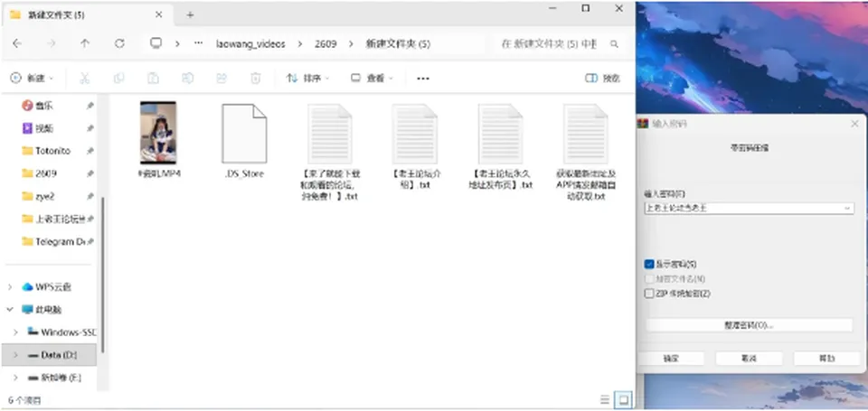868x411 pixels.
Task: Click the this-PC monitor icon in address bar
Action: [156, 43]
